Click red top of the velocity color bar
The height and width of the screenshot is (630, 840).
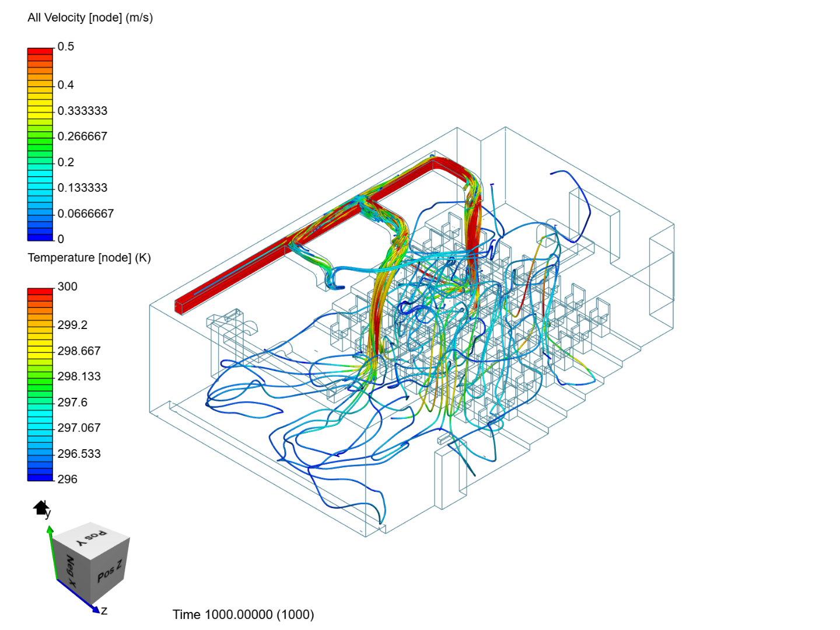click(40, 52)
